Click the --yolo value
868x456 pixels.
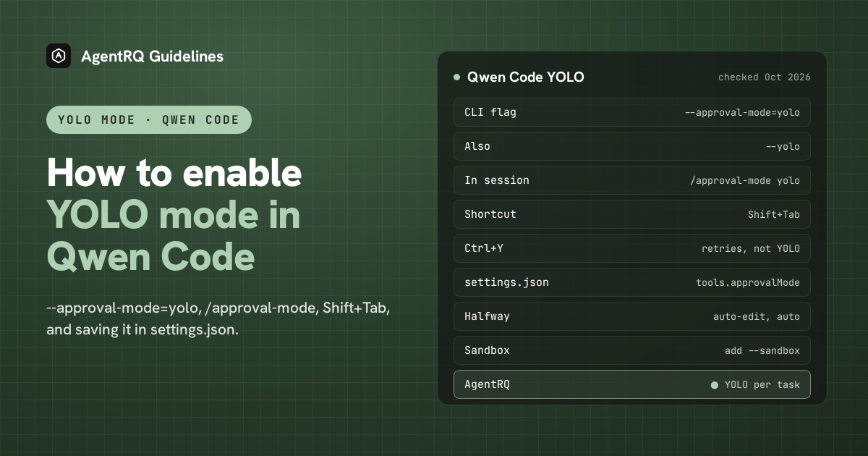(783, 146)
